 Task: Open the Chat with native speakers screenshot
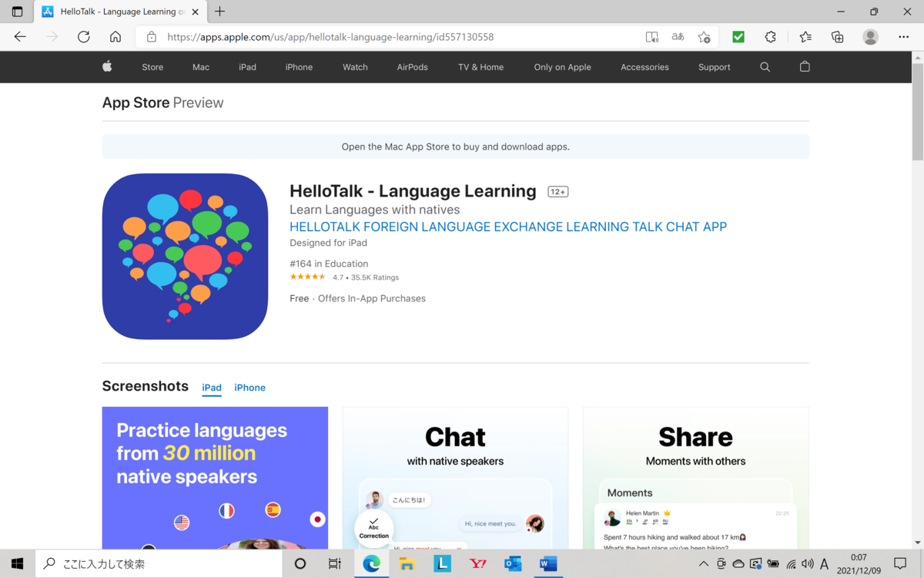[x=455, y=478]
